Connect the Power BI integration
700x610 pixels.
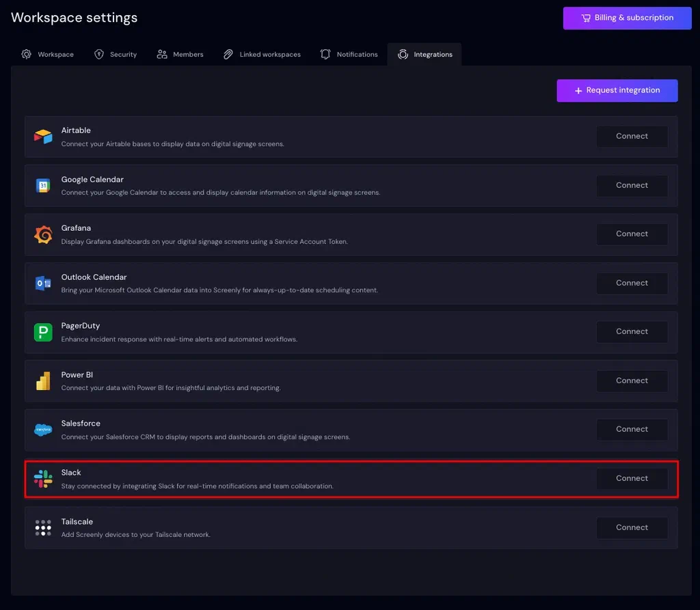pos(632,380)
